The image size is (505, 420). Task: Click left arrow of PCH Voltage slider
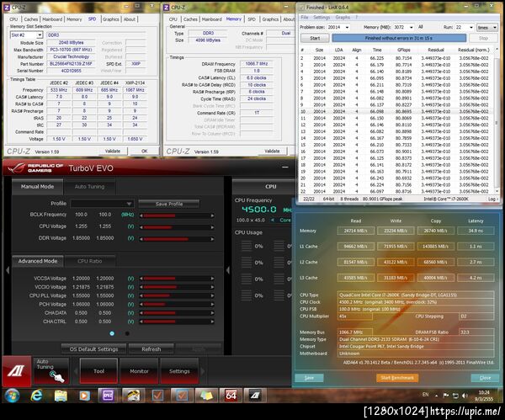[x=141, y=304]
